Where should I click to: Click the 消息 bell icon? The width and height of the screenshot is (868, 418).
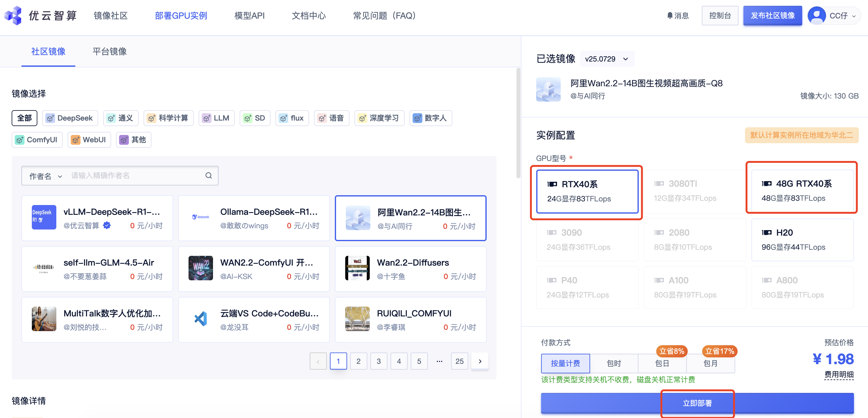click(x=670, y=16)
